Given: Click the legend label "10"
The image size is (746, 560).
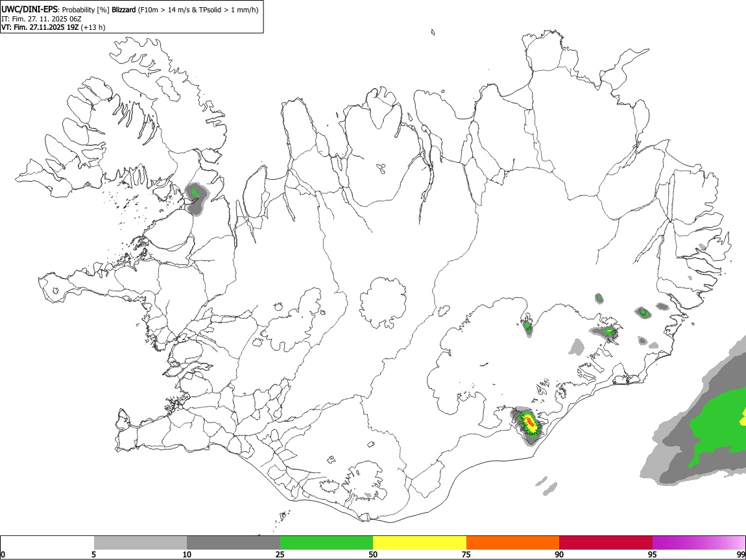Looking at the screenshot, I should point(187,554).
